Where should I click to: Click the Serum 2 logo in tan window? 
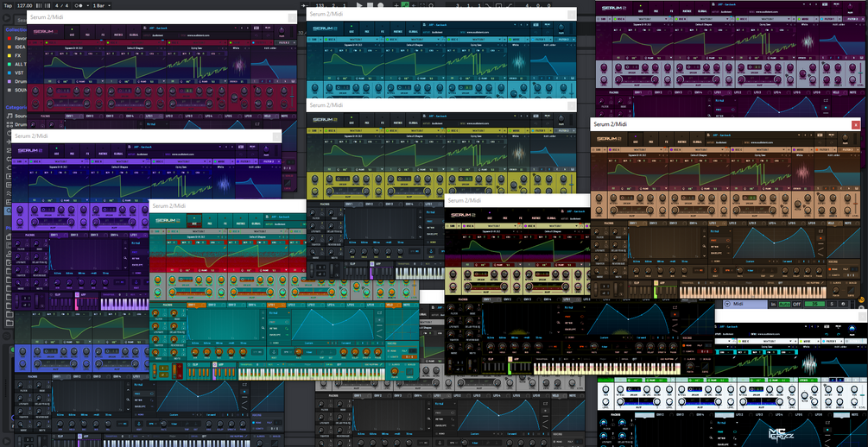[609, 139]
